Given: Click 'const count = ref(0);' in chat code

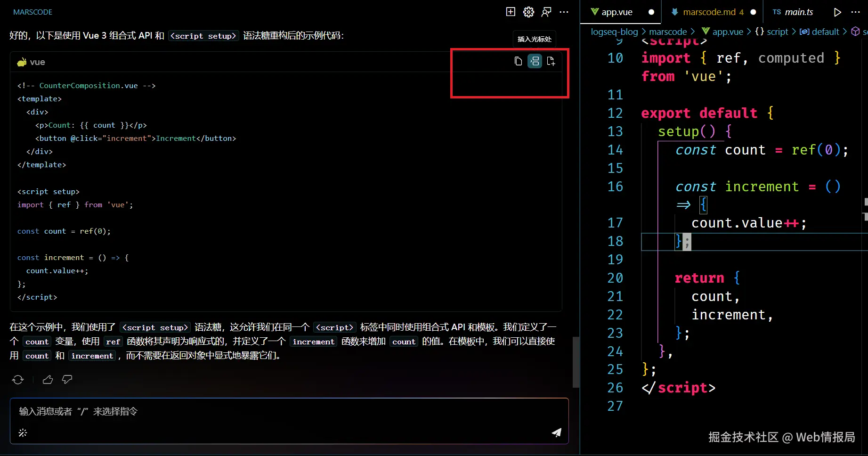Looking at the screenshot, I should click(64, 231).
